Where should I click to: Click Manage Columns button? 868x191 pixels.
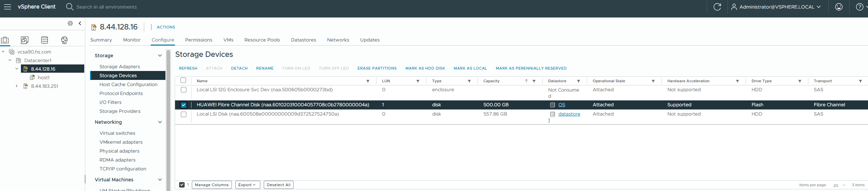[x=212, y=185]
